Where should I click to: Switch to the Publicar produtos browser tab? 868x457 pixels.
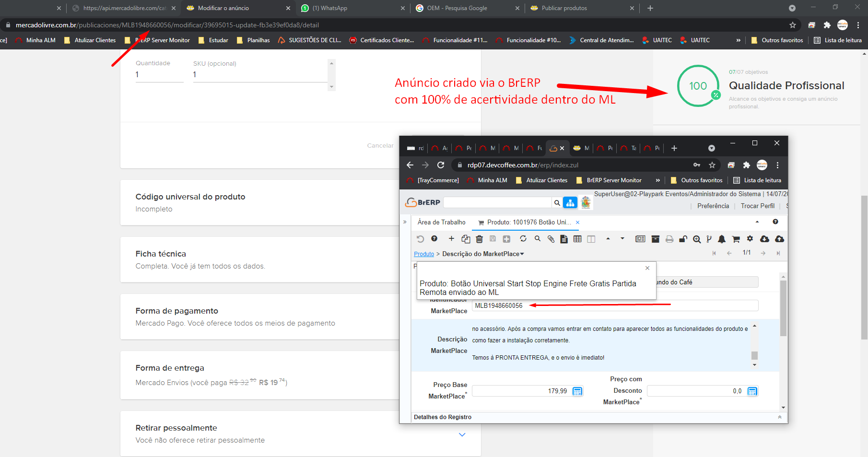pyautogui.click(x=564, y=8)
